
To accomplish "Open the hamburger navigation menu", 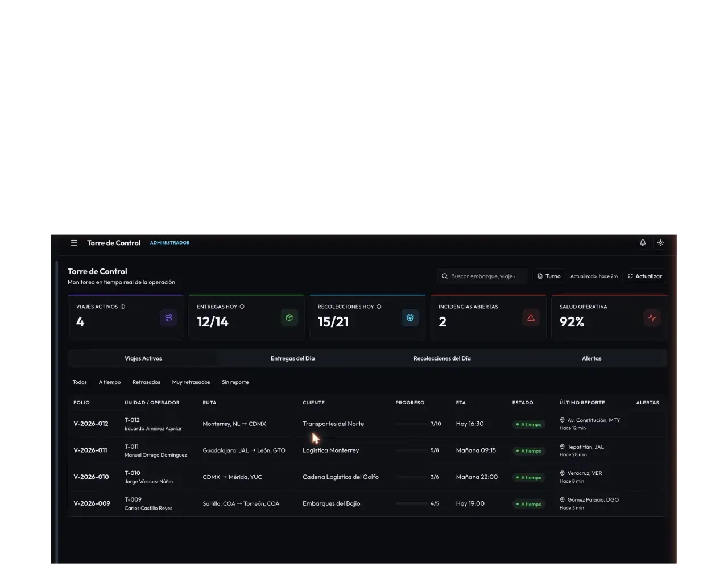I will pyautogui.click(x=74, y=243).
